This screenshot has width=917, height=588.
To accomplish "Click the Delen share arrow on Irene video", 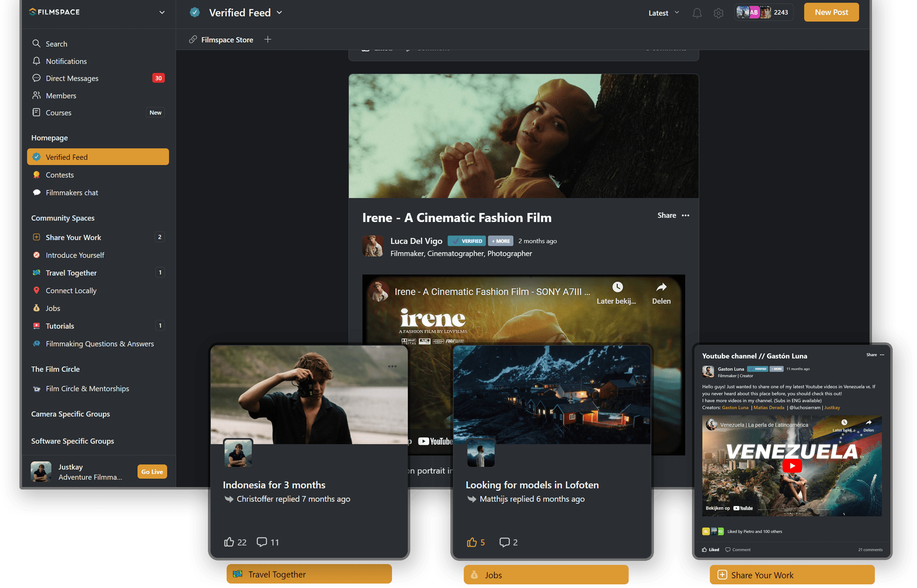I will [661, 287].
